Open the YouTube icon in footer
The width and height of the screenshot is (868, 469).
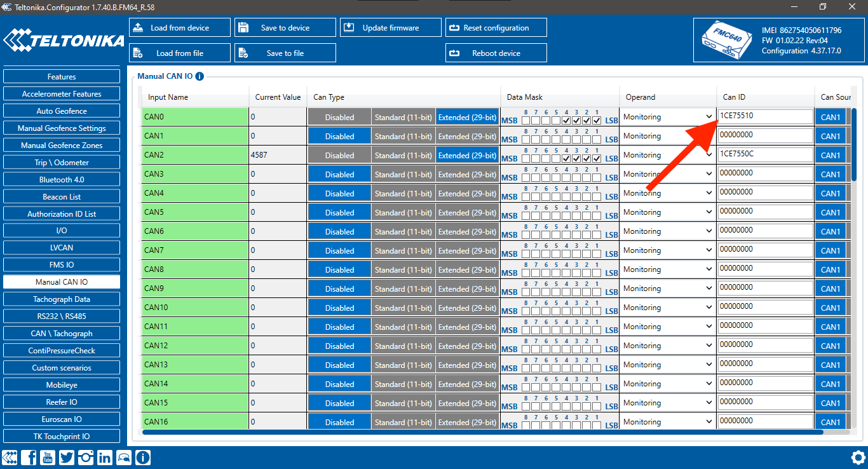[48, 457]
